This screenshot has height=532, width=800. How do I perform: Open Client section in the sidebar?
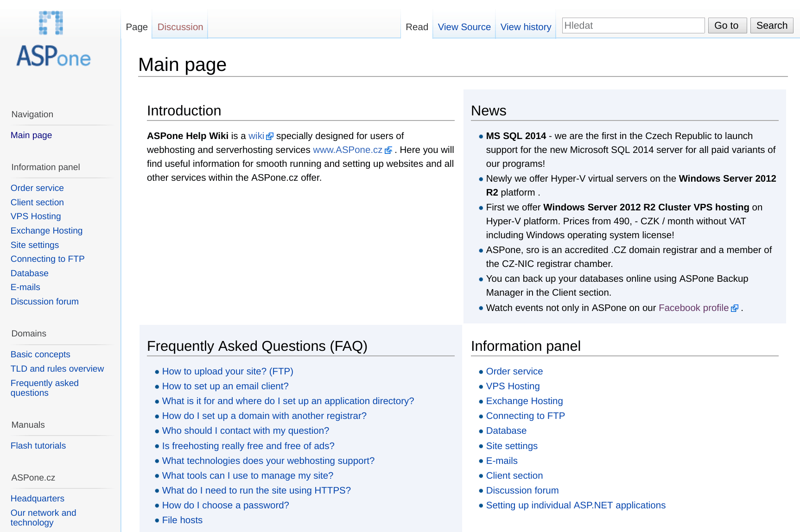[37, 203]
